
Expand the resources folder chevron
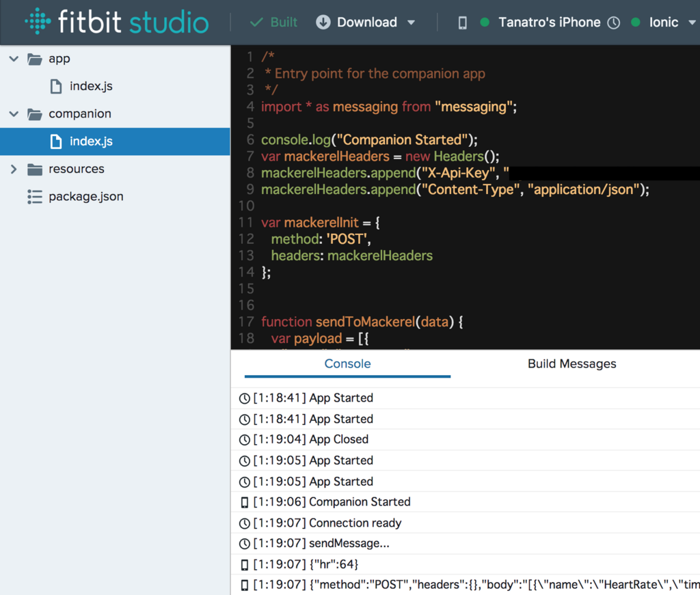point(14,169)
